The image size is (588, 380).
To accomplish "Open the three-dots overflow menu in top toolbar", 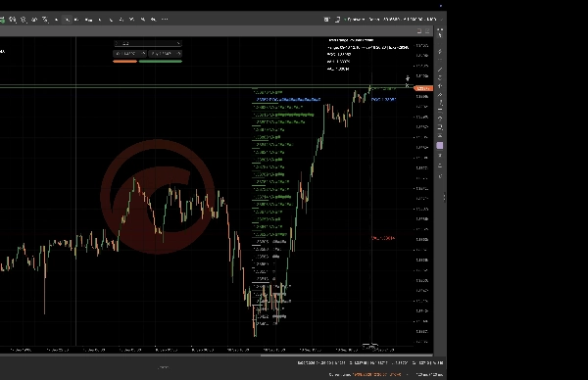I will pos(165,20).
